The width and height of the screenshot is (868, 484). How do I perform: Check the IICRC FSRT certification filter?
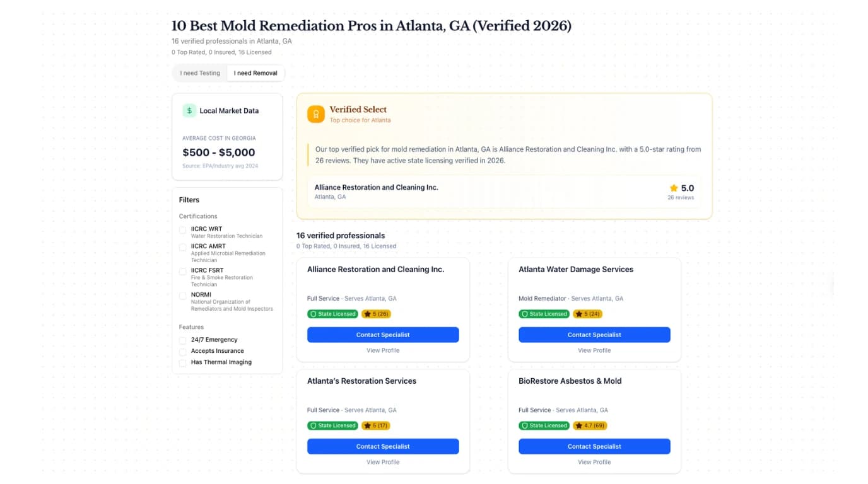(x=182, y=272)
